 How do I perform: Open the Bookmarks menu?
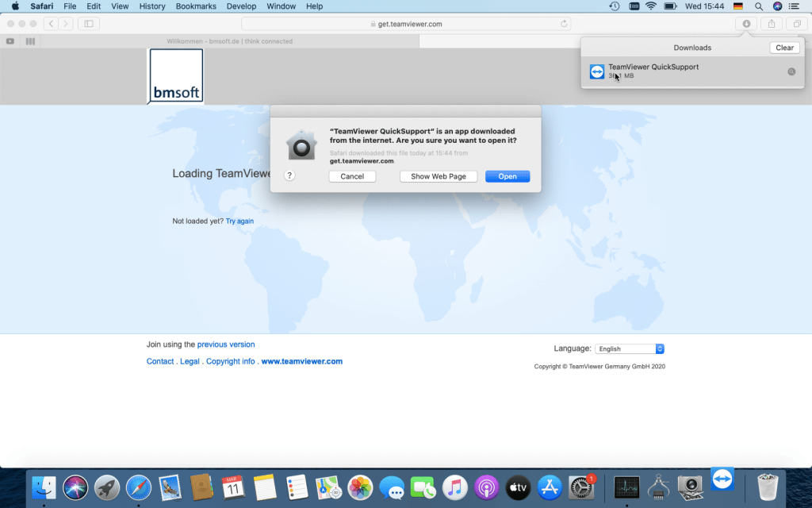(x=196, y=6)
